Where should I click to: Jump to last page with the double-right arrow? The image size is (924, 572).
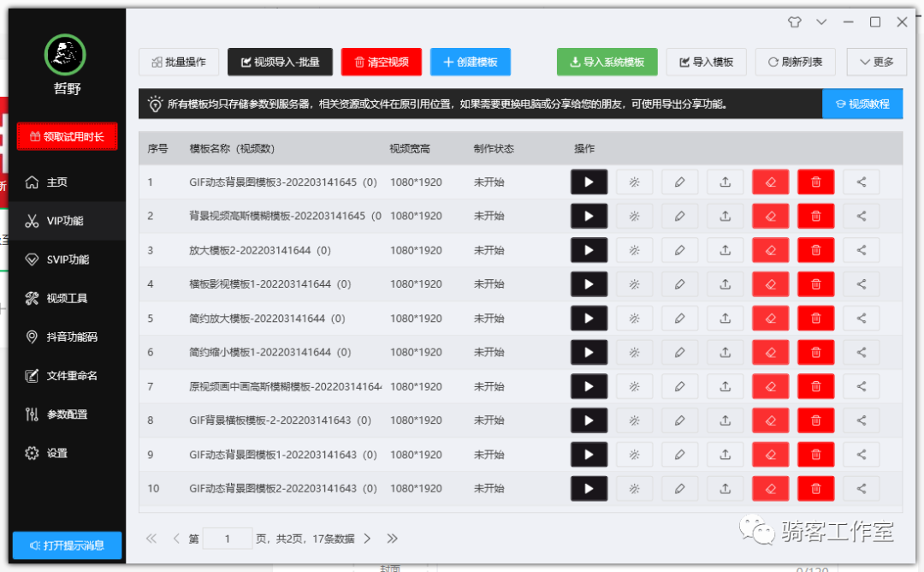coord(392,539)
